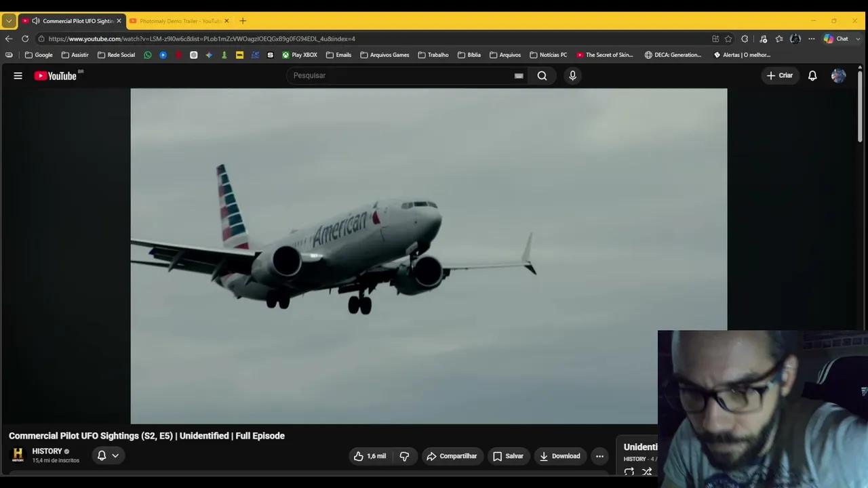This screenshot has width=868, height=488.
Task: Open the HISTORY channel avatar
Action: 18,455
